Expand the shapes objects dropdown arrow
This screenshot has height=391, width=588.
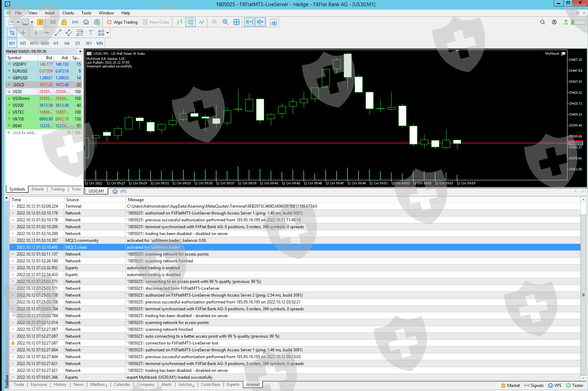tap(107, 33)
